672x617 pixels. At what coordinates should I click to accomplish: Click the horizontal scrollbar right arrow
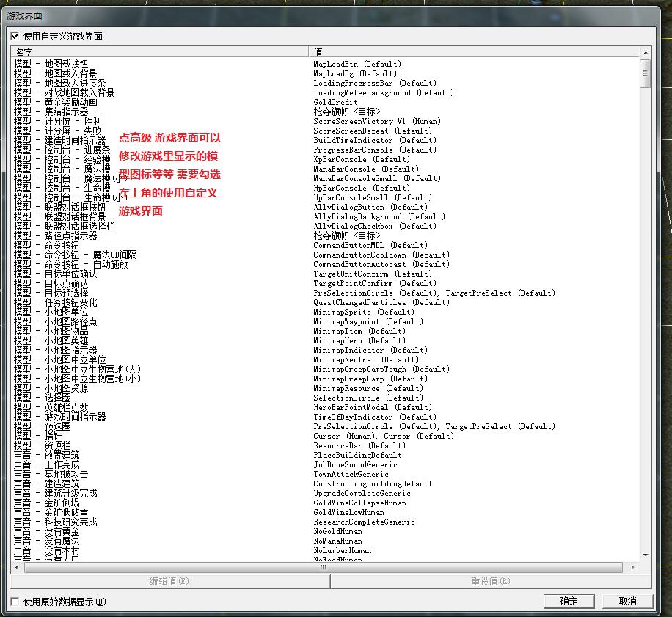click(x=635, y=567)
